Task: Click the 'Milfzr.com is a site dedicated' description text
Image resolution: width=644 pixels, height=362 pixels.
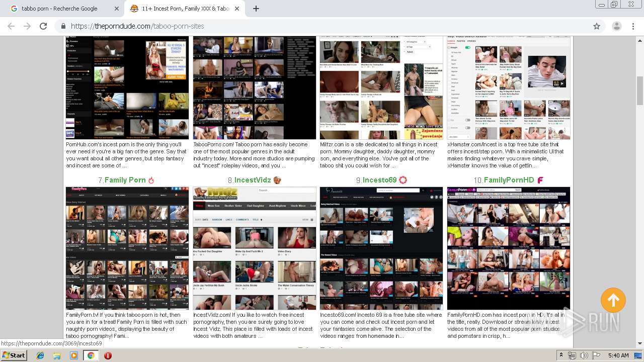Action: (380, 155)
